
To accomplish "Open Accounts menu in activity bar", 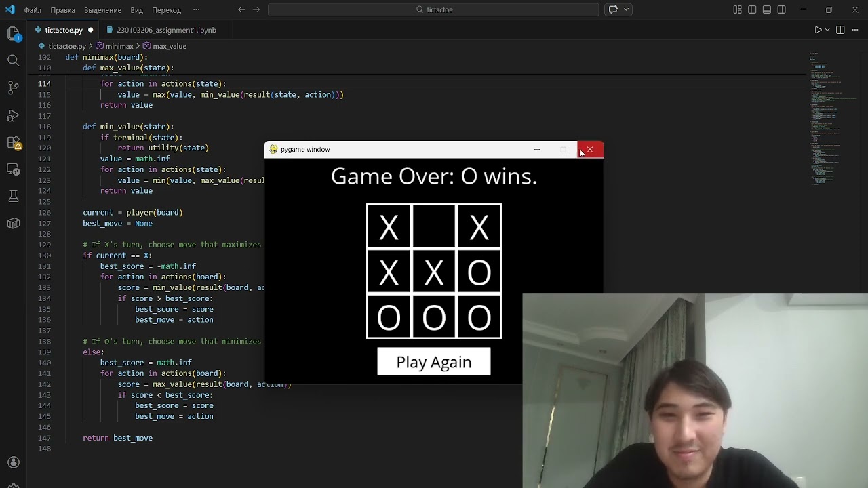I will pos(13,462).
